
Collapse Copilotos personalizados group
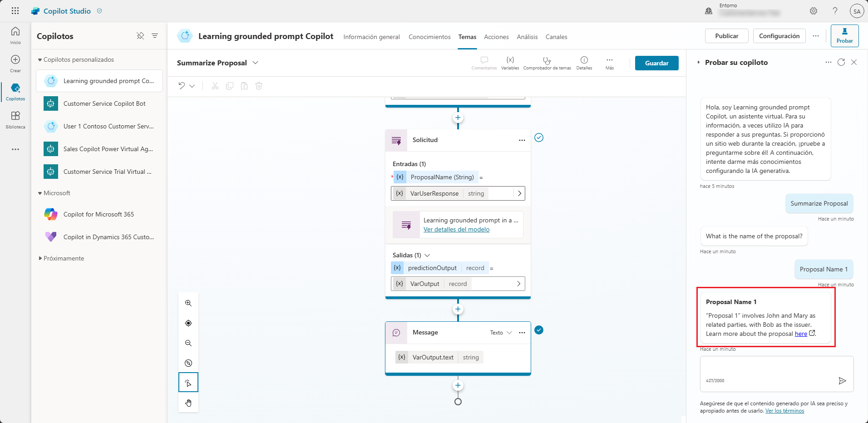pos(40,60)
